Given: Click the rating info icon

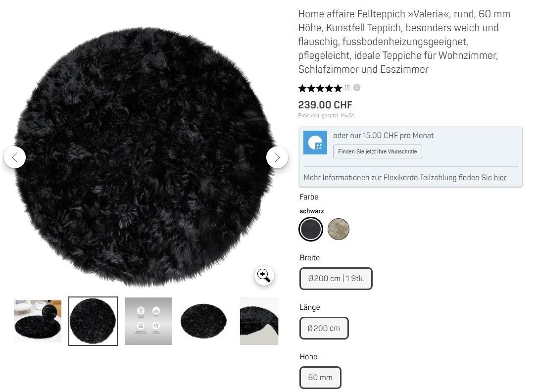Looking at the screenshot, I should (356, 88).
